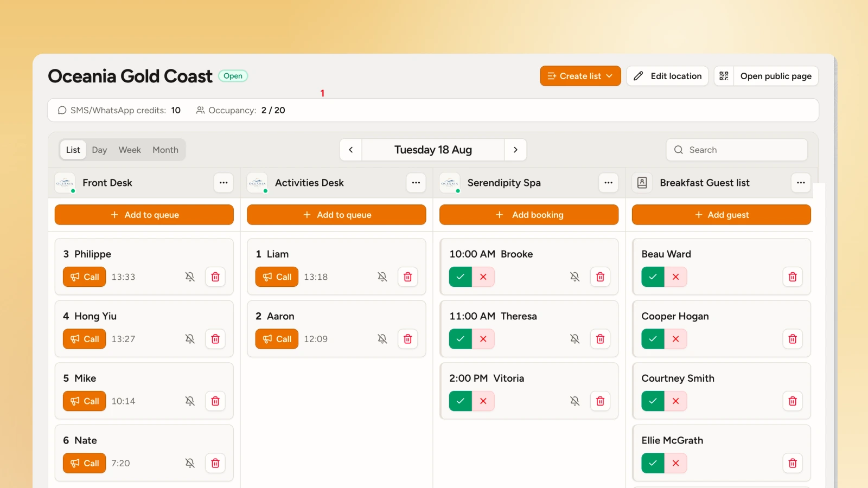Add booking to Serendipity Spa

coord(529,215)
